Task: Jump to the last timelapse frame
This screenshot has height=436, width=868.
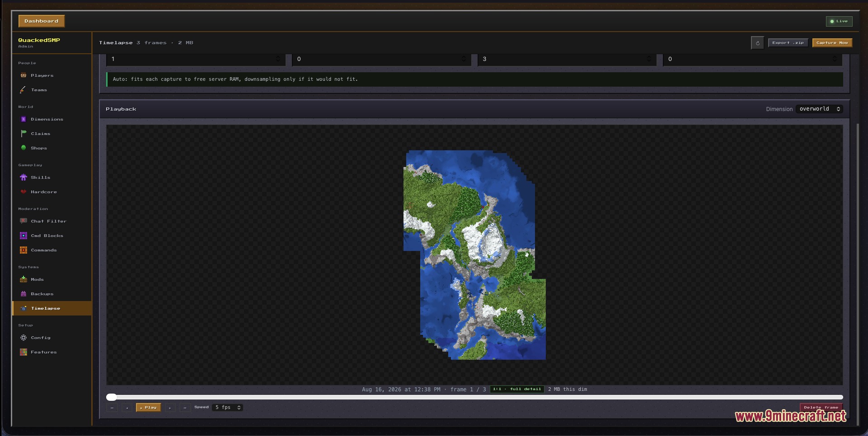Action: (x=185, y=408)
